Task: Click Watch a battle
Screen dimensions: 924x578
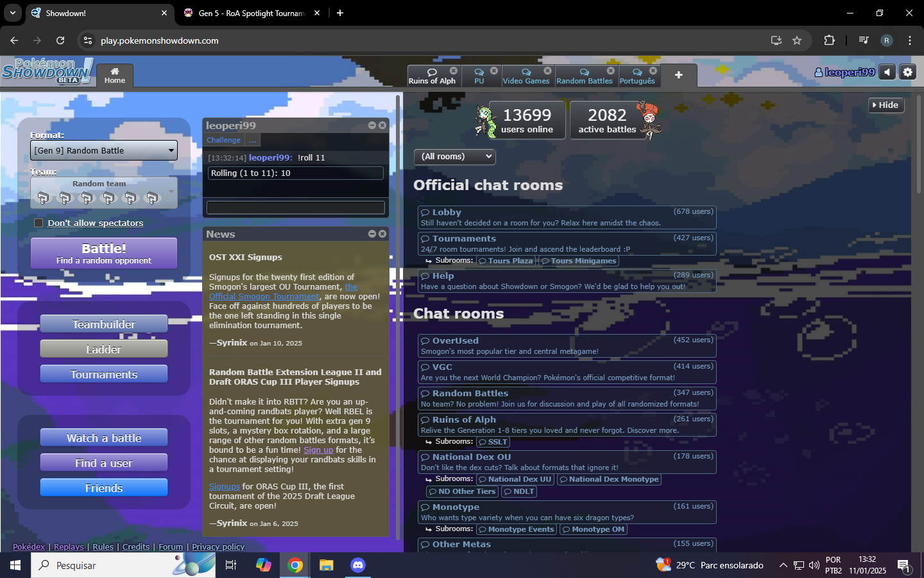Action: point(104,438)
